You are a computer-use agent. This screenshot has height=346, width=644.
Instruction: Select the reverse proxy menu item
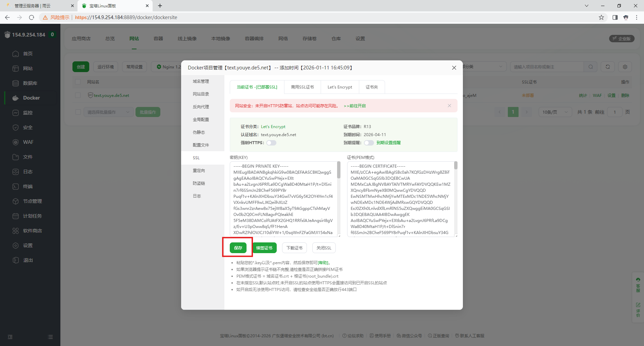point(201,107)
